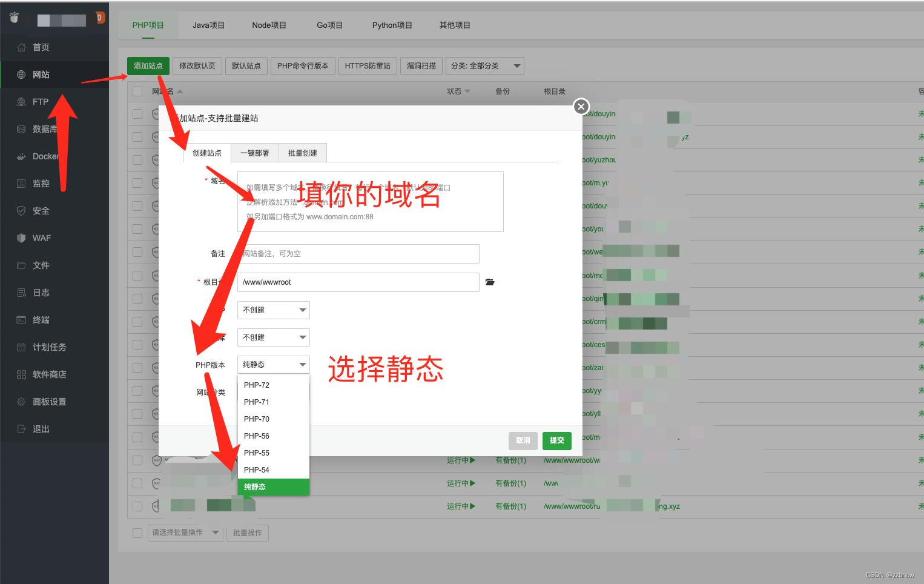Click the Docker whale icon

[21, 156]
